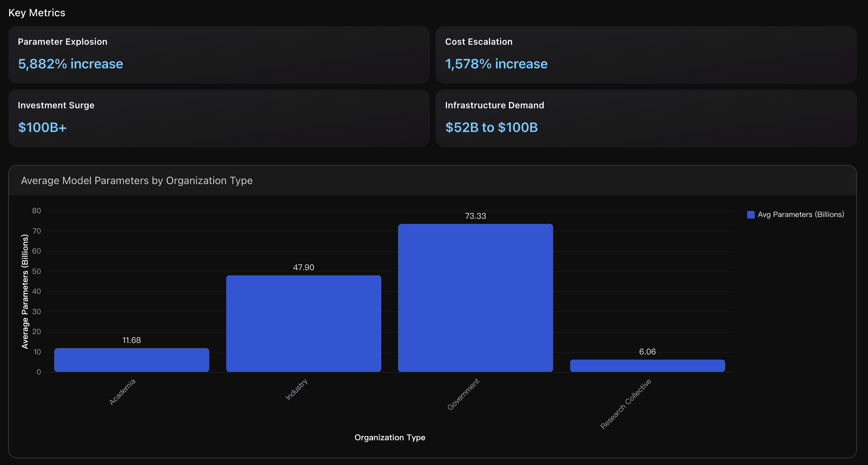Click the chart title Average Model Parameters
868x465 pixels.
click(x=137, y=181)
